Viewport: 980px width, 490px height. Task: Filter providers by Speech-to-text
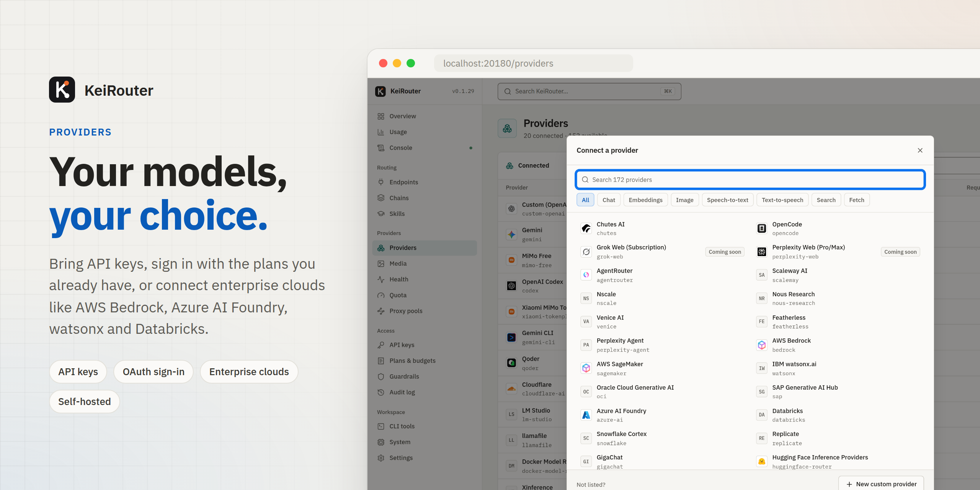pyautogui.click(x=727, y=200)
